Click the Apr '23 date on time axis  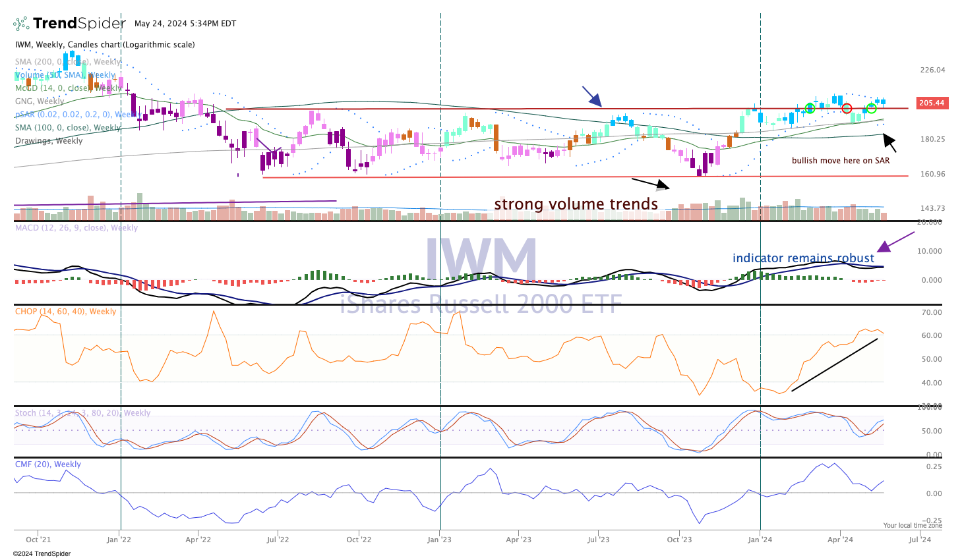pyautogui.click(x=518, y=540)
